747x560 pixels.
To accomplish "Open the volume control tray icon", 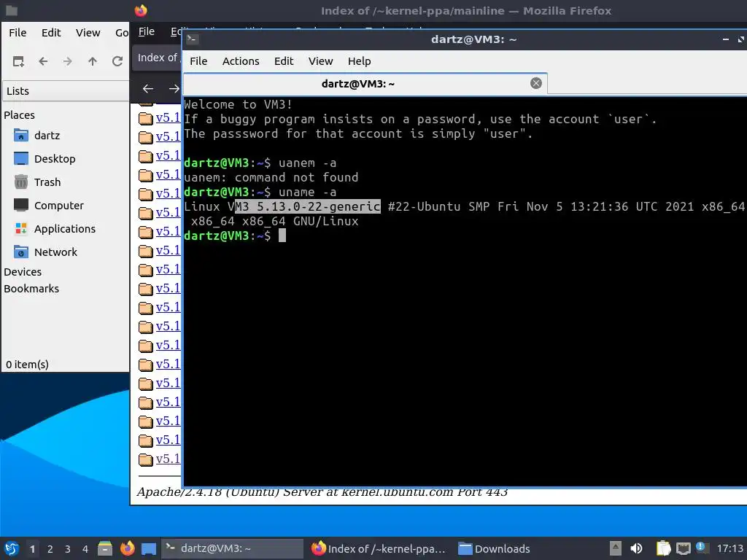I will (636, 548).
